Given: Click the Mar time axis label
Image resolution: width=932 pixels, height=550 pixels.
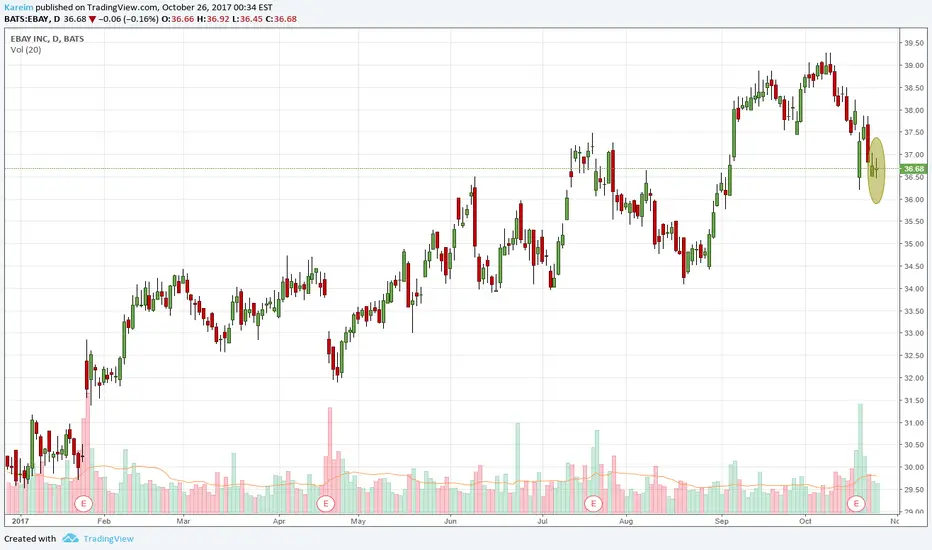Looking at the screenshot, I should pos(183,521).
